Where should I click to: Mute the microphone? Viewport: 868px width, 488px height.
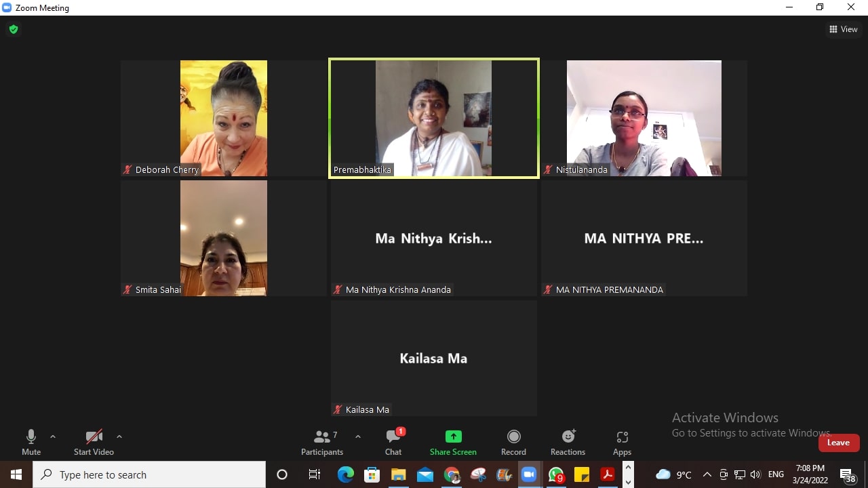[31, 443]
